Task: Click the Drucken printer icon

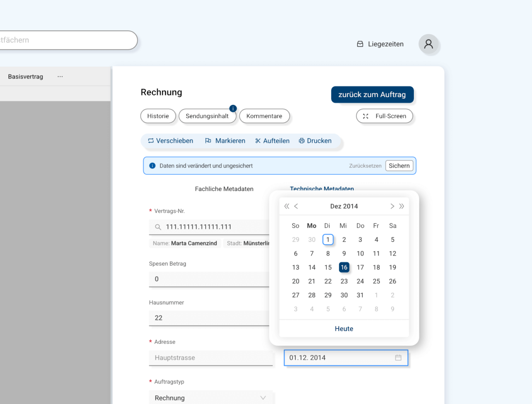Action: (302, 141)
